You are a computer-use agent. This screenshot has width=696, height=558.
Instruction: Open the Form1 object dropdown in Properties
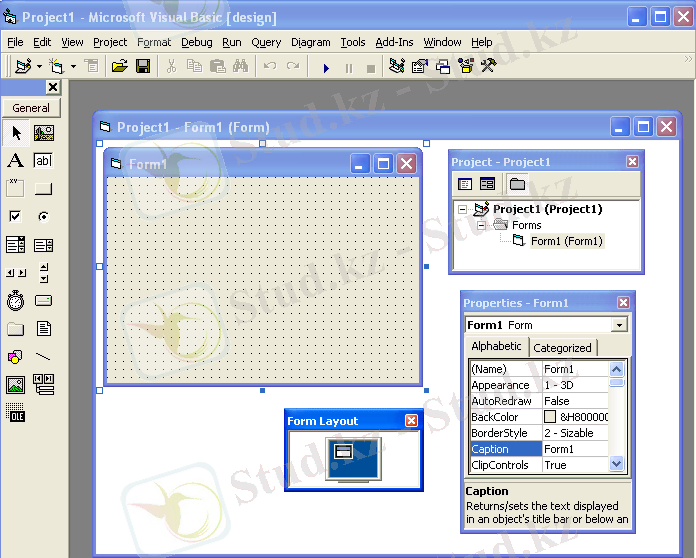click(x=619, y=325)
